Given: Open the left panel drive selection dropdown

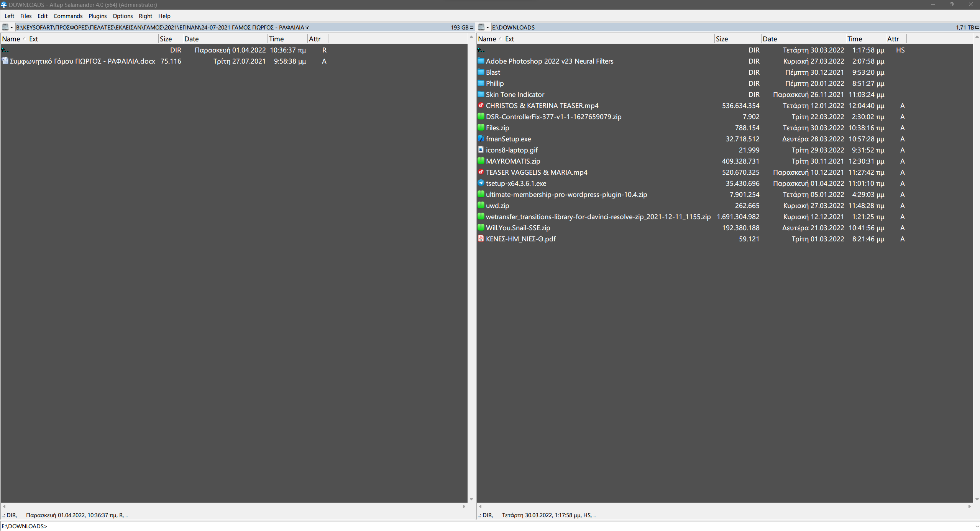Looking at the screenshot, I should pyautogui.click(x=11, y=27).
